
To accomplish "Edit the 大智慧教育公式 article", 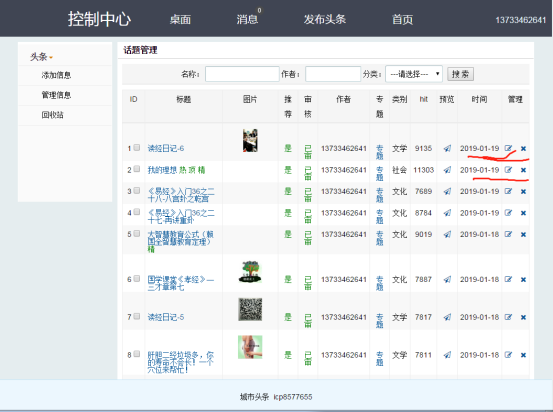I will (x=508, y=234).
